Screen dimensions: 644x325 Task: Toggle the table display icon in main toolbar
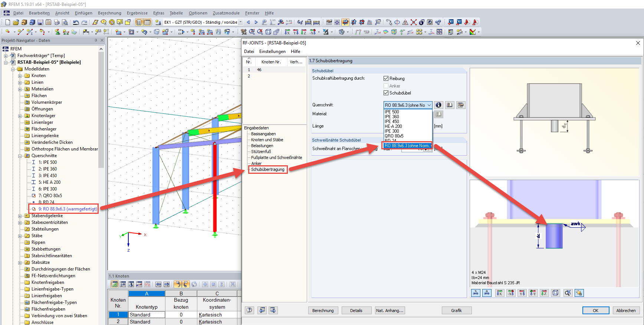coord(147,22)
